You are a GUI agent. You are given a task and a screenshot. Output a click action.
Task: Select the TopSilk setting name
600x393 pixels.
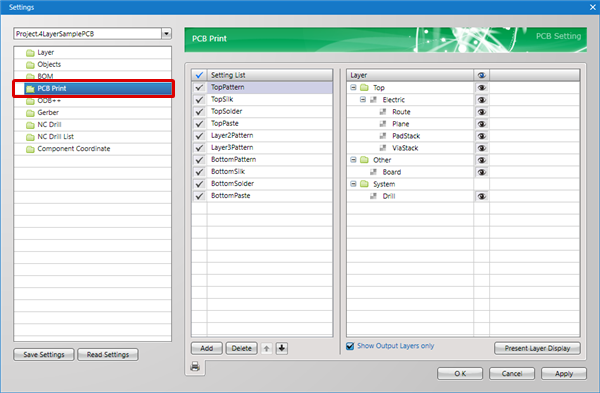[x=222, y=99]
